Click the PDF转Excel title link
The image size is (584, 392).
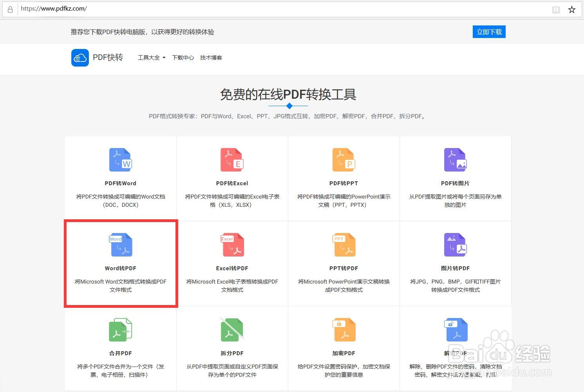click(232, 183)
